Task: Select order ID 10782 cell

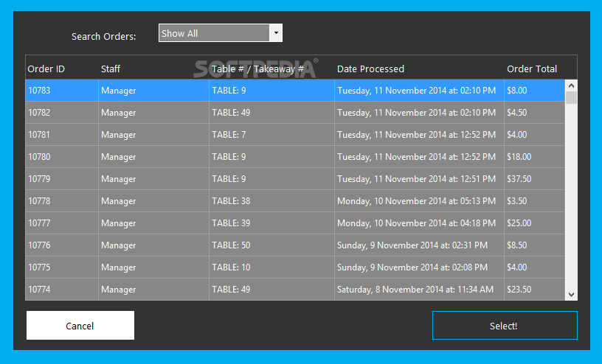Action: [62, 113]
